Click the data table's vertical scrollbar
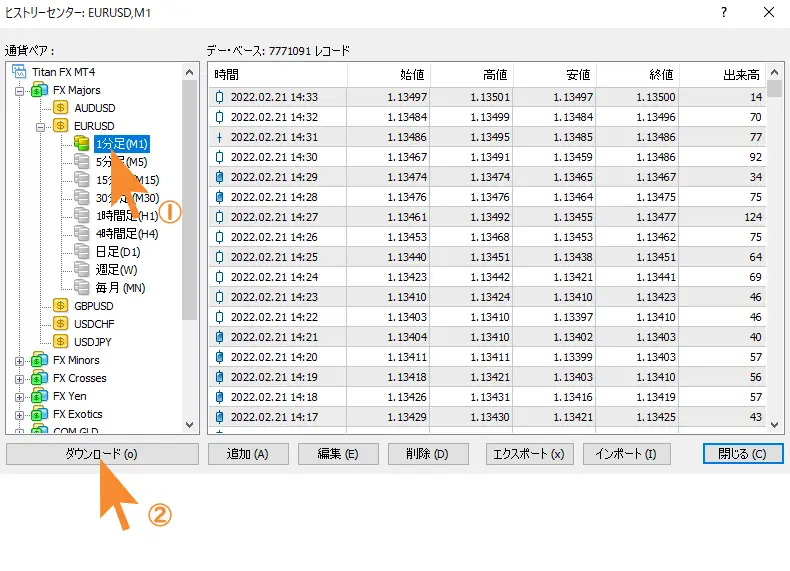790x571 pixels. point(774,250)
